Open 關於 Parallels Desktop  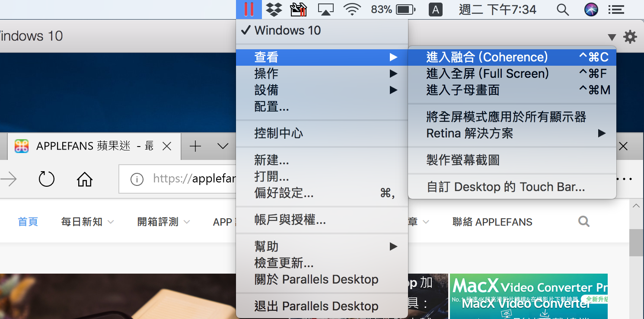tap(322, 279)
